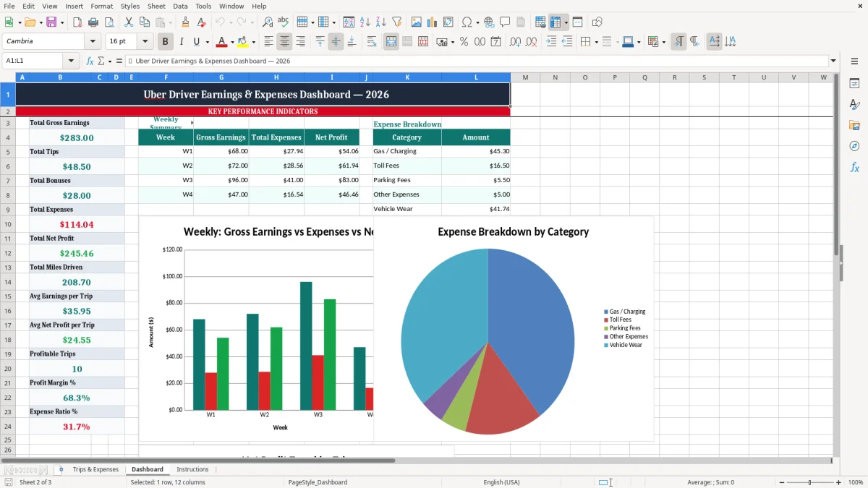The image size is (868, 488).
Task: Toggle Merge and Center Cells
Action: point(391,42)
